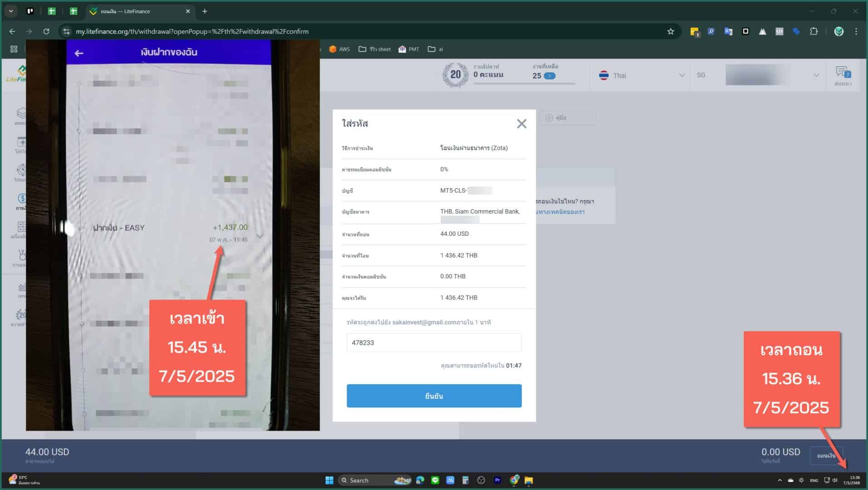Open the chat messages icon with badge 7

(843, 75)
